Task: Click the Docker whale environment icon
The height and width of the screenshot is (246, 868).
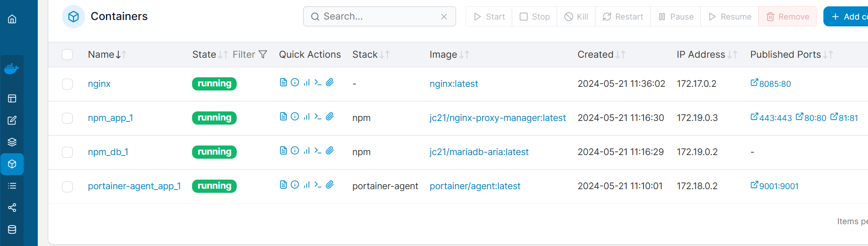Action: [11, 69]
